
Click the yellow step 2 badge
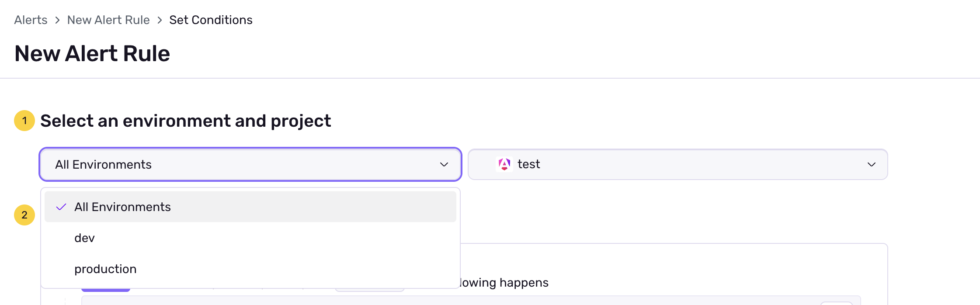tap(24, 215)
